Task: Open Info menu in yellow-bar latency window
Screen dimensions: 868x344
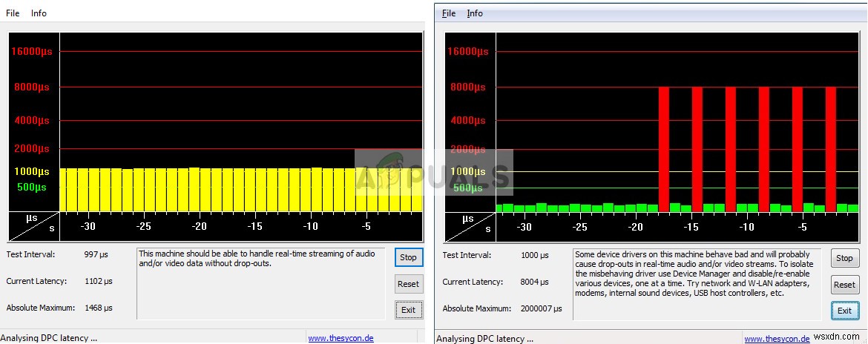Action: [39, 13]
